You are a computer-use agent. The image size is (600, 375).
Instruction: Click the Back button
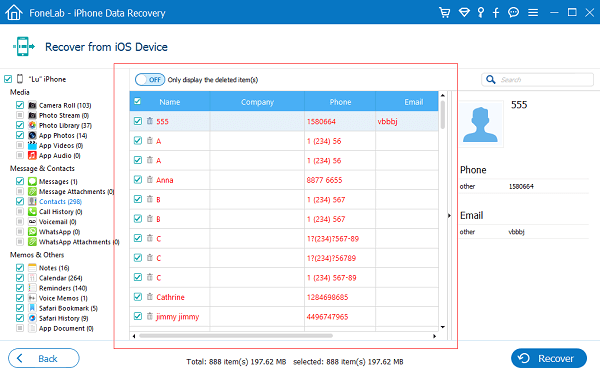(44, 359)
